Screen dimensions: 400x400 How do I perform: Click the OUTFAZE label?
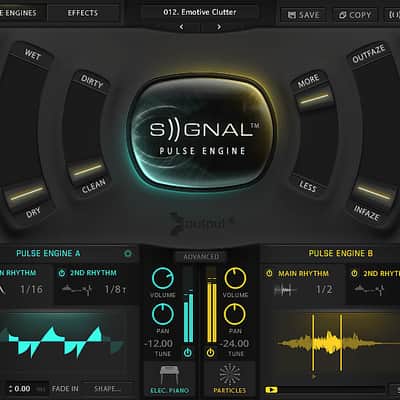369,54
